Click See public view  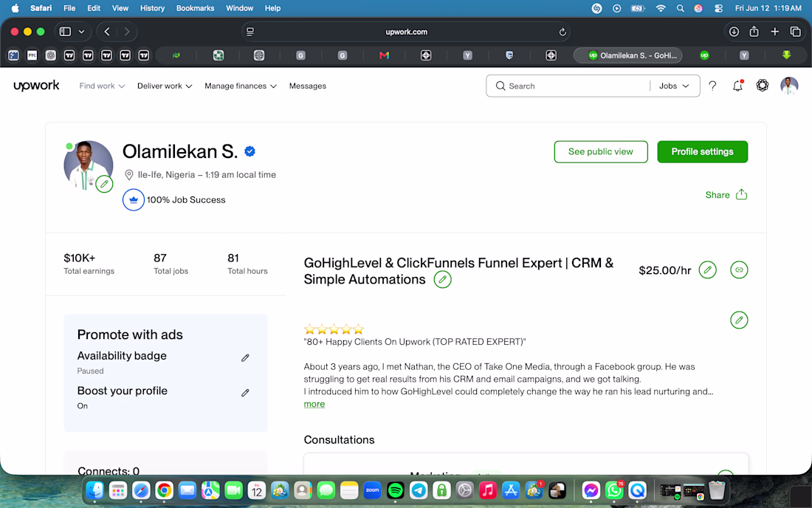tap(601, 151)
